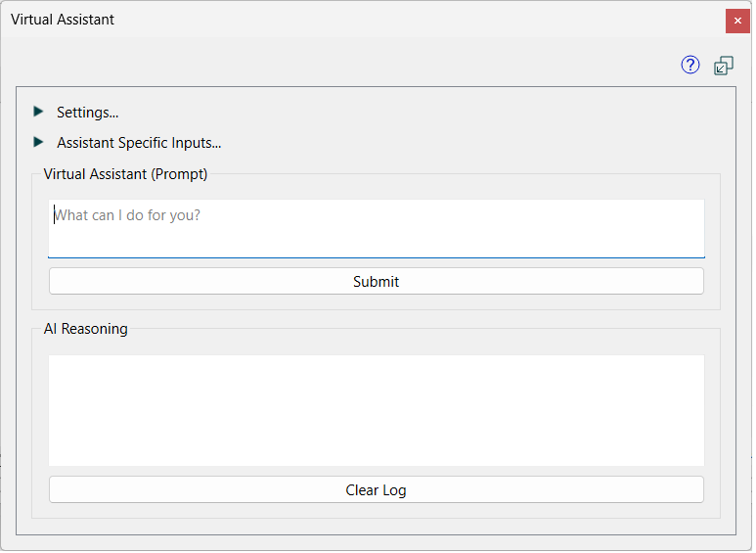Select the 'AI Reasoning' group heading
The image size is (756, 553).
tap(86, 330)
